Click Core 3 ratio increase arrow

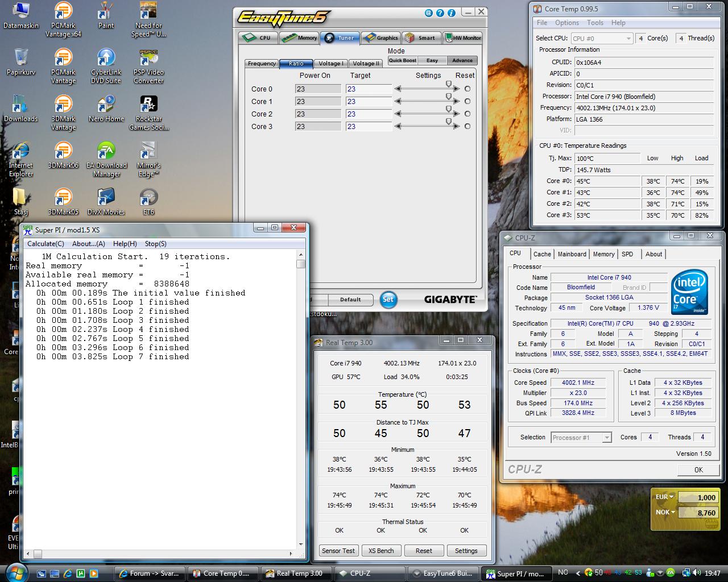click(456, 126)
